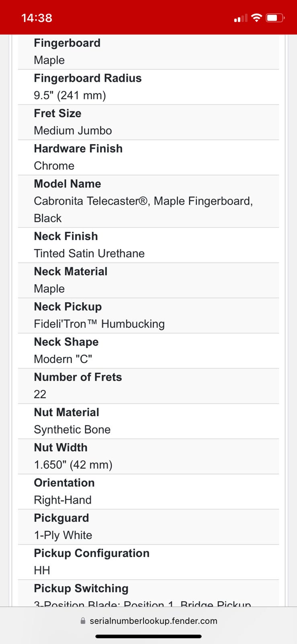
Task: Tap the Pickup Configuration HH value
Action: [x=42, y=570]
